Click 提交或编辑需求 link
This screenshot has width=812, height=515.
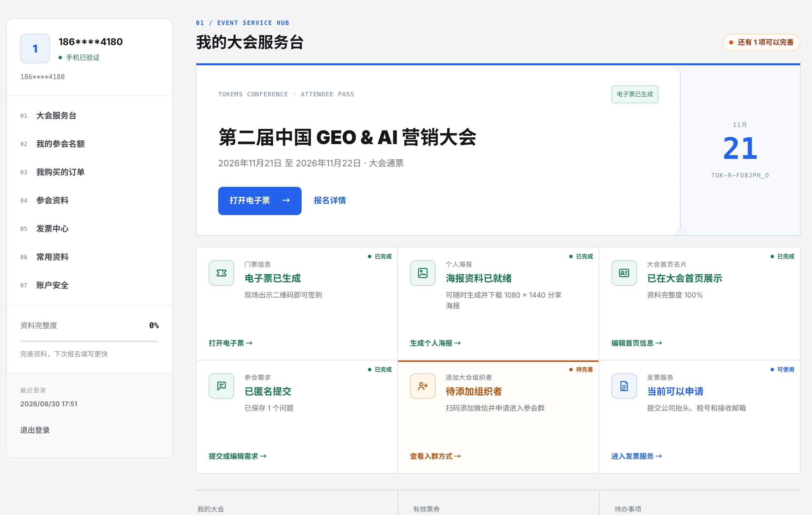(x=238, y=456)
